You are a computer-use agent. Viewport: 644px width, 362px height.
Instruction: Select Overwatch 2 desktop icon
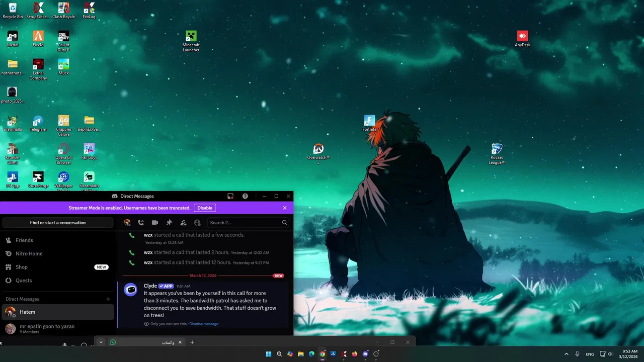pos(318,154)
